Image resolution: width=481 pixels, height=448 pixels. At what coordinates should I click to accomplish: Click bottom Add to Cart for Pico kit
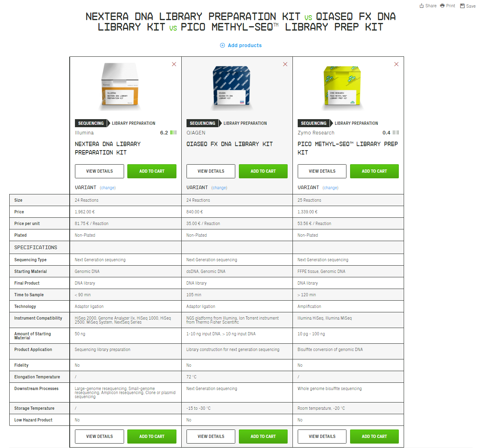374,436
